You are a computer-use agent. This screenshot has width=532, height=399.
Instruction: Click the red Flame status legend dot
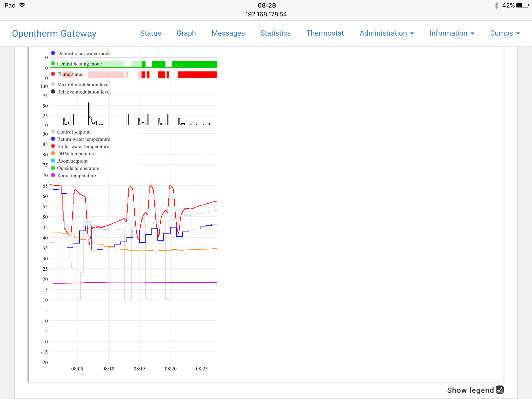tap(53, 74)
